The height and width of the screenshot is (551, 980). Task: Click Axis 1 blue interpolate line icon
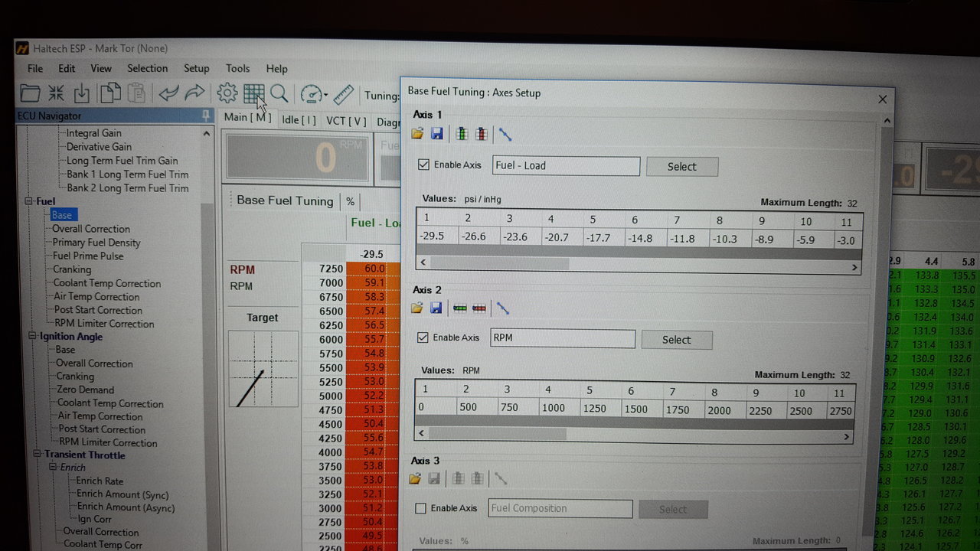click(505, 134)
